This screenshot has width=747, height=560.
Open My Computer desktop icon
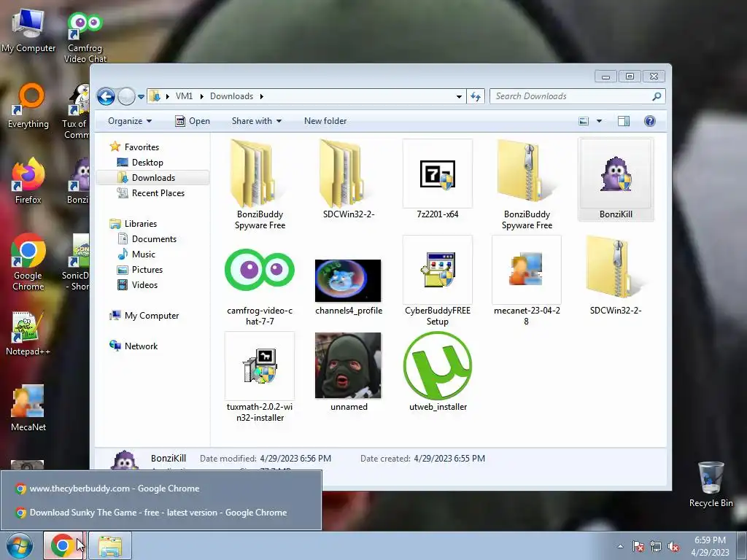tap(28, 30)
